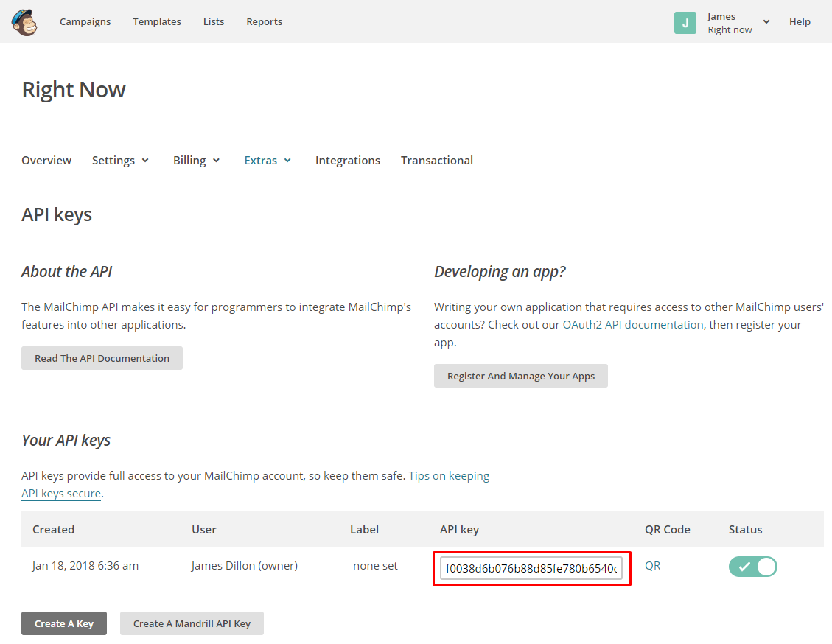Image resolution: width=832 pixels, height=644 pixels.
Task: Select the API key text field
Action: pos(531,568)
